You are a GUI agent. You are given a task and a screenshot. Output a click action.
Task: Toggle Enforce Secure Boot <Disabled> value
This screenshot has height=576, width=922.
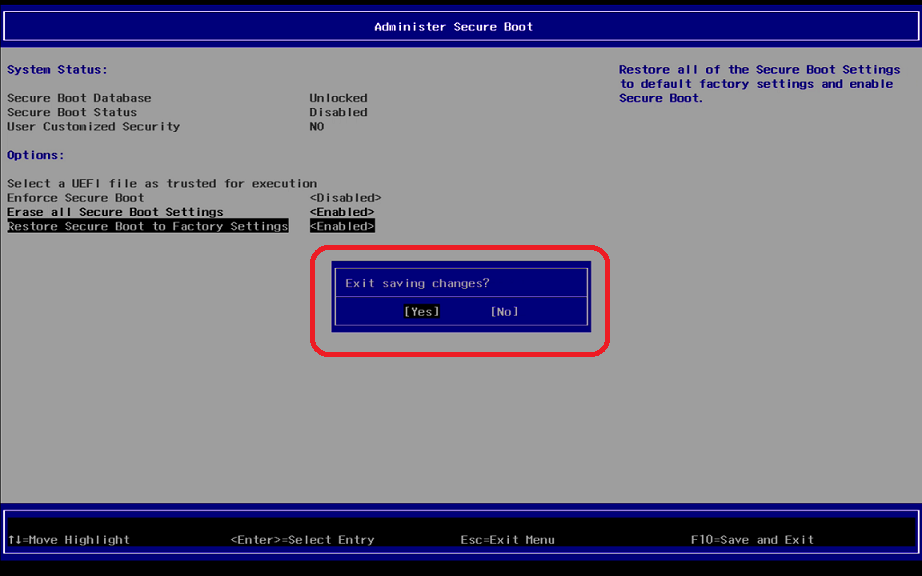pos(345,198)
